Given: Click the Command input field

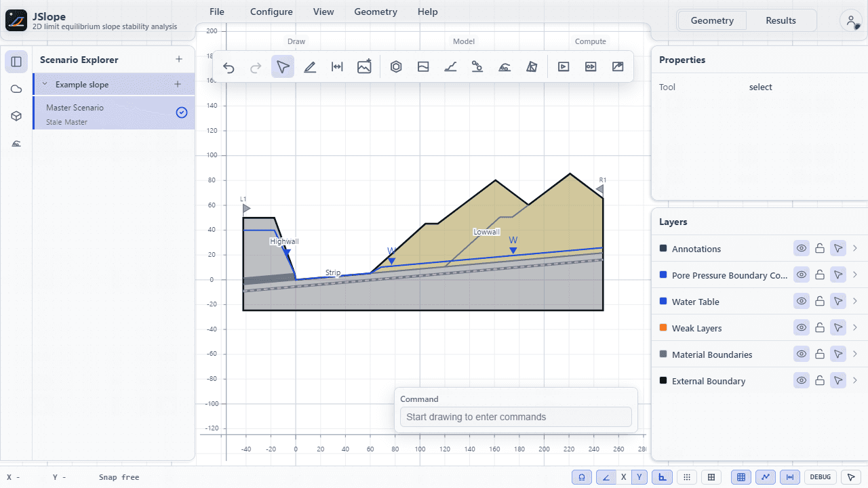Looking at the screenshot, I should (516, 417).
